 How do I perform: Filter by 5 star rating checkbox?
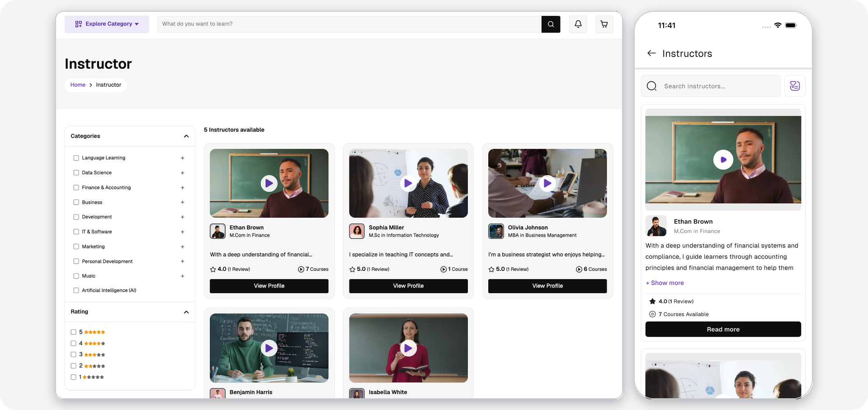click(x=73, y=332)
